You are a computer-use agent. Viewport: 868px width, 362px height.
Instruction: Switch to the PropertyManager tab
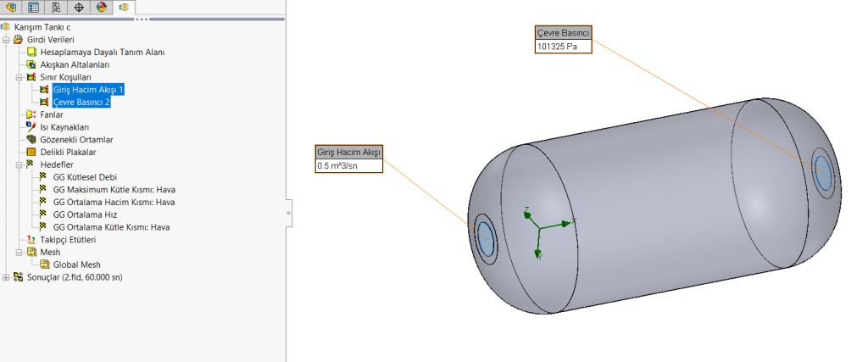point(34,8)
